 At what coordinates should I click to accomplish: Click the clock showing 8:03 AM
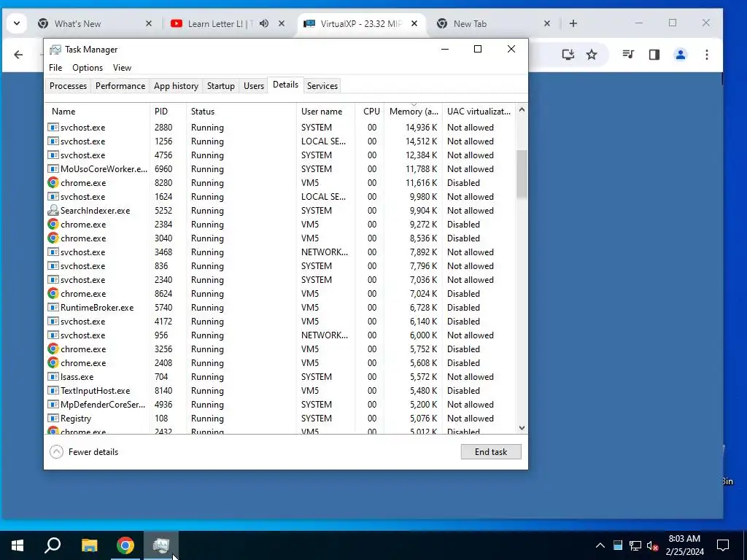pos(684,539)
